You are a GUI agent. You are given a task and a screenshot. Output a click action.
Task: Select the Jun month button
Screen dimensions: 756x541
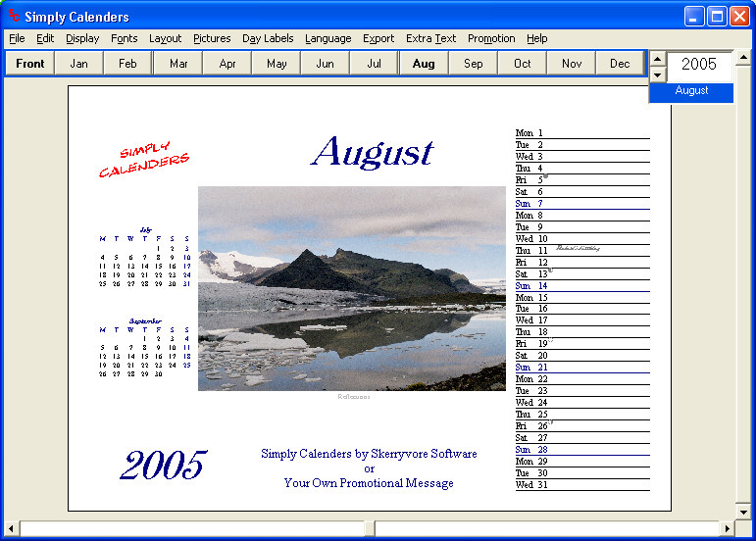click(325, 64)
